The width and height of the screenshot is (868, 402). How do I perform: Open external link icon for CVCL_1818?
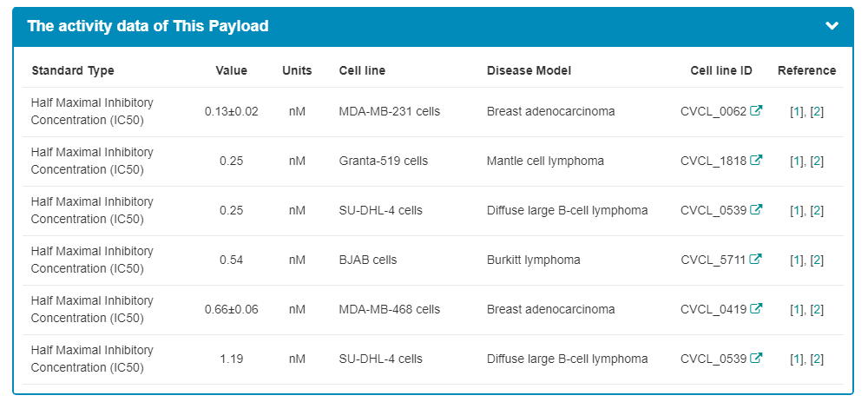756,161
